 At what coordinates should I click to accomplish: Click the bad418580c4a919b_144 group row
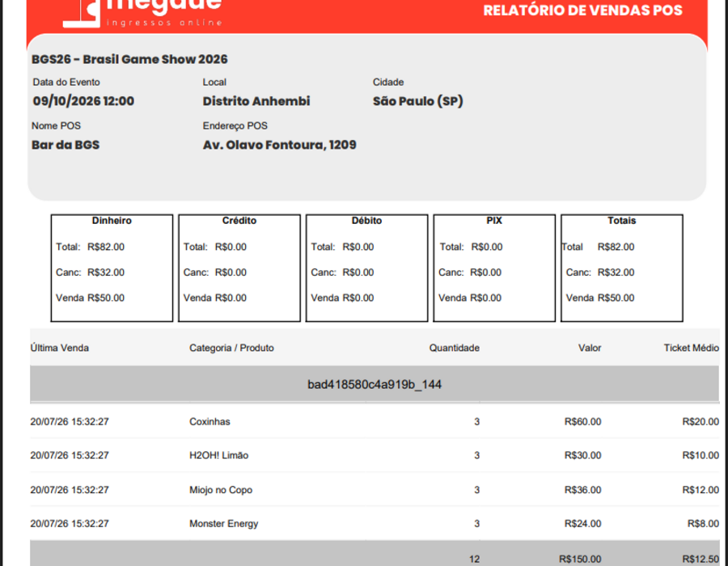(375, 384)
